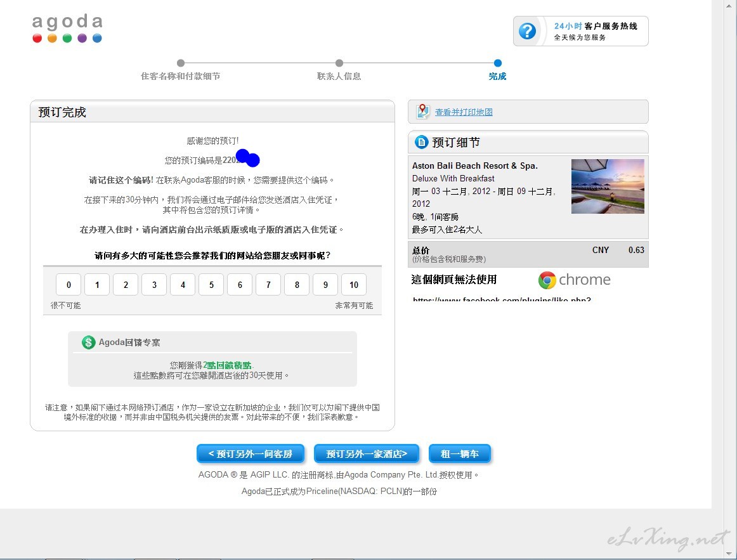This screenshot has height=560, width=737.
Task: Click the Chrome logo icon
Action: 547,280
